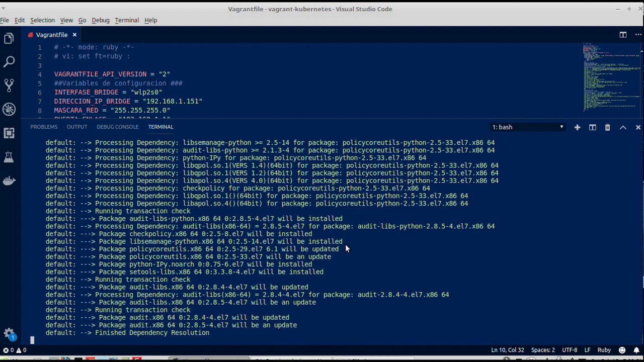The height and width of the screenshot is (362, 644).
Task: Open the notifications bell in status bar
Action: click(636, 350)
